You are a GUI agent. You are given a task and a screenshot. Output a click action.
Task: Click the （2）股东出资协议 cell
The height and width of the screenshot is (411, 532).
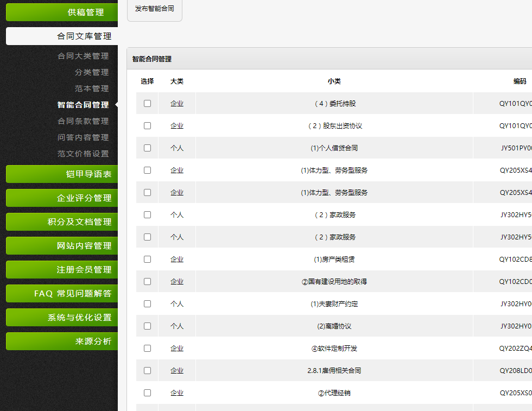tap(334, 125)
